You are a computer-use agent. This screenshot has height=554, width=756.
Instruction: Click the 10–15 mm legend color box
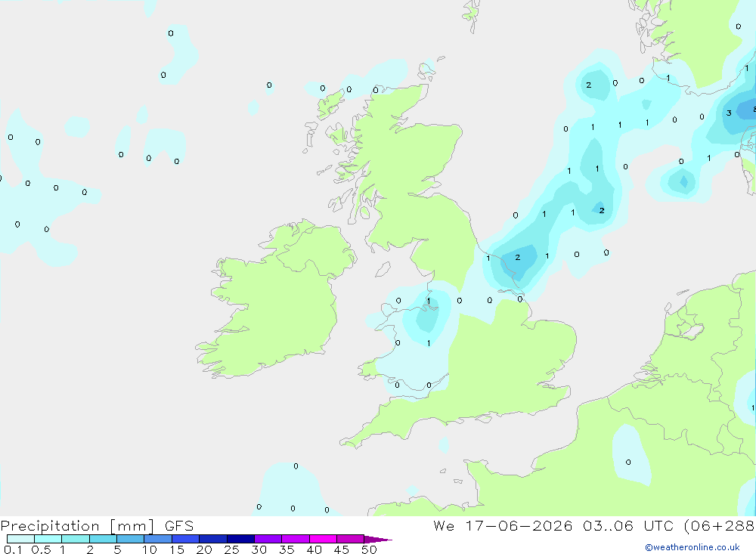click(158, 539)
